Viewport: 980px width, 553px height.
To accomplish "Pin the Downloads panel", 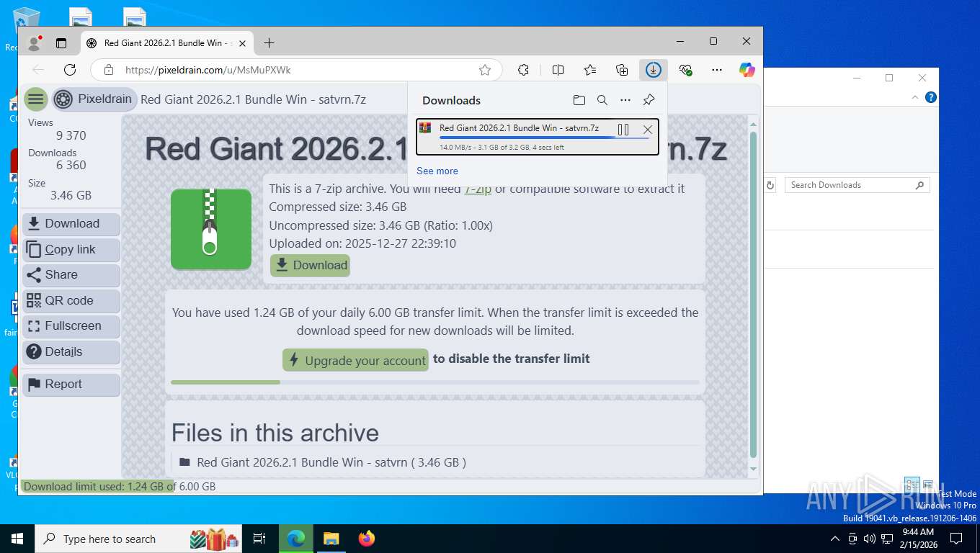I will tap(649, 100).
